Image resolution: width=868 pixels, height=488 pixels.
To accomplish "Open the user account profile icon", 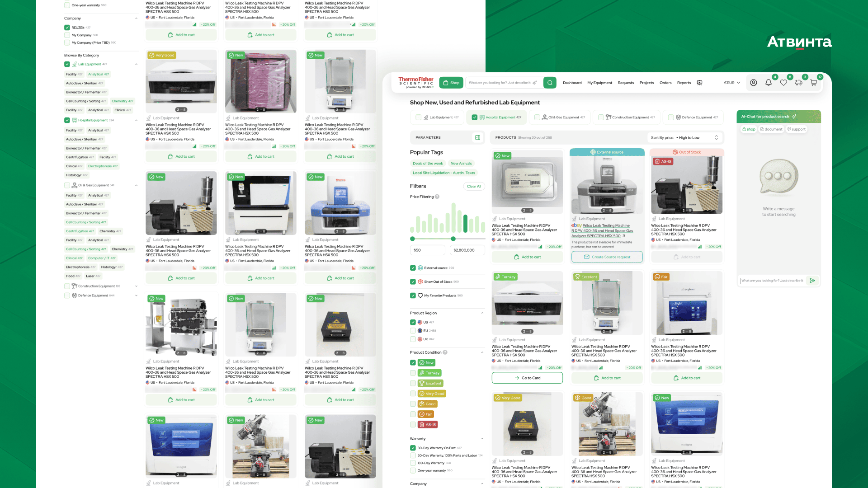I will [x=754, y=83].
